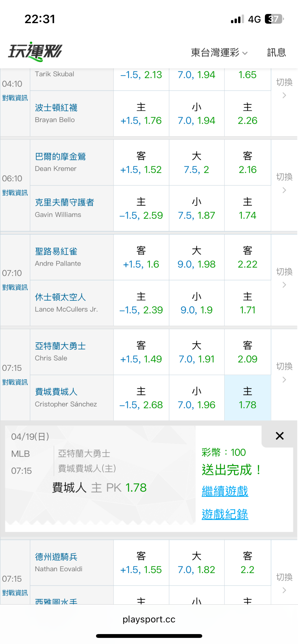
Task: Open the 訊息 menu
Action: click(x=276, y=52)
